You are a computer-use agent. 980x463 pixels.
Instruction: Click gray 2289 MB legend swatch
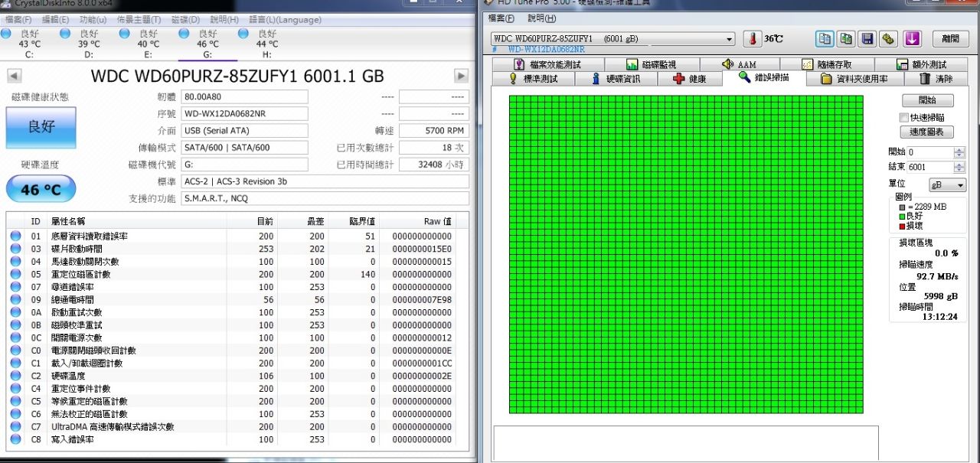point(903,207)
